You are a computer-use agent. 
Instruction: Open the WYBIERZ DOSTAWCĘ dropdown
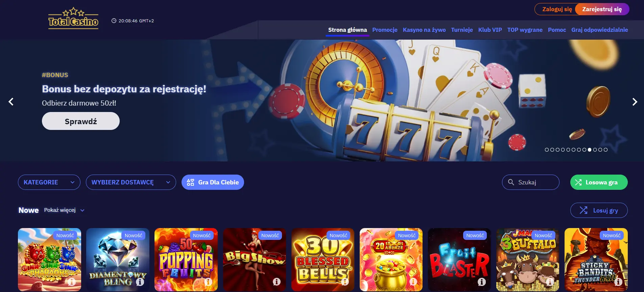131,182
